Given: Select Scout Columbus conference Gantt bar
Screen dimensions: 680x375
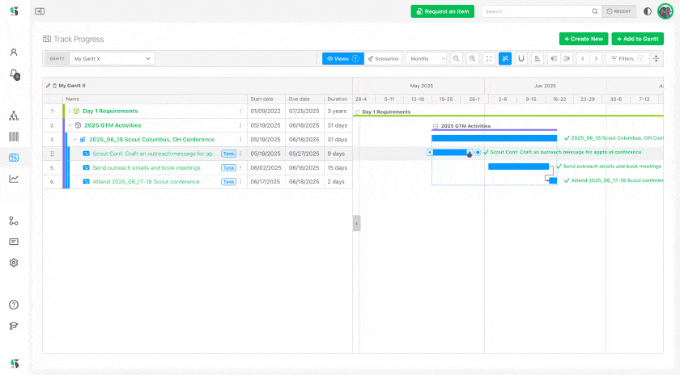Looking at the screenshot, I should coord(494,138).
